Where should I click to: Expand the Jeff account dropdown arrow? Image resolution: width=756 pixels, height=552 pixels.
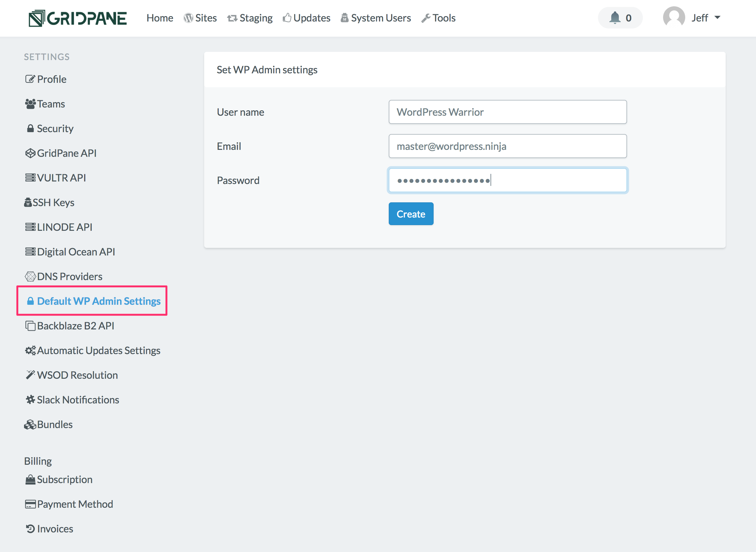(x=717, y=18)
